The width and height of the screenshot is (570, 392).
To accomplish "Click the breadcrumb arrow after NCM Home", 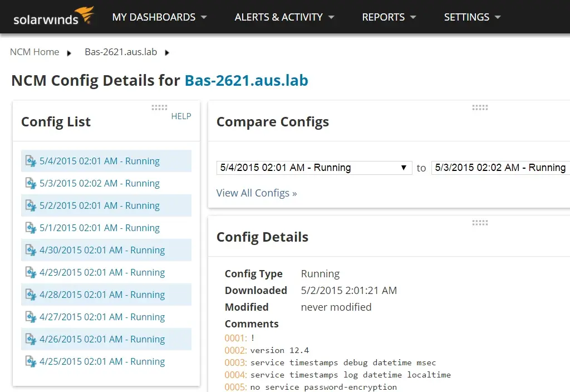I will pos(69,52).
